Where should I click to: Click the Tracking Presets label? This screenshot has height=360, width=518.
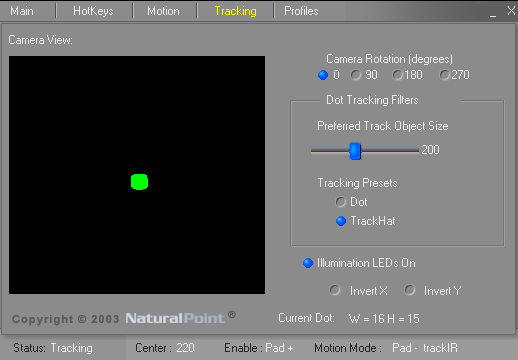(357, 183)
